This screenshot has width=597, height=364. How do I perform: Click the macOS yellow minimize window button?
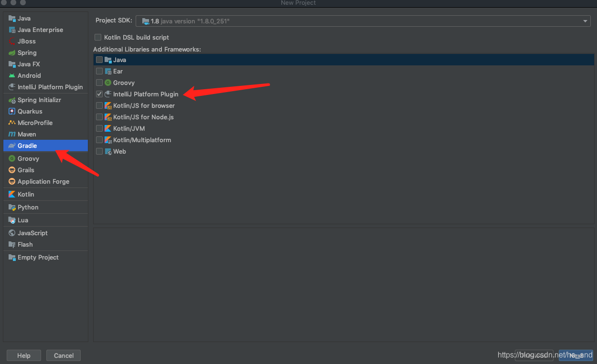coord(14,2)
